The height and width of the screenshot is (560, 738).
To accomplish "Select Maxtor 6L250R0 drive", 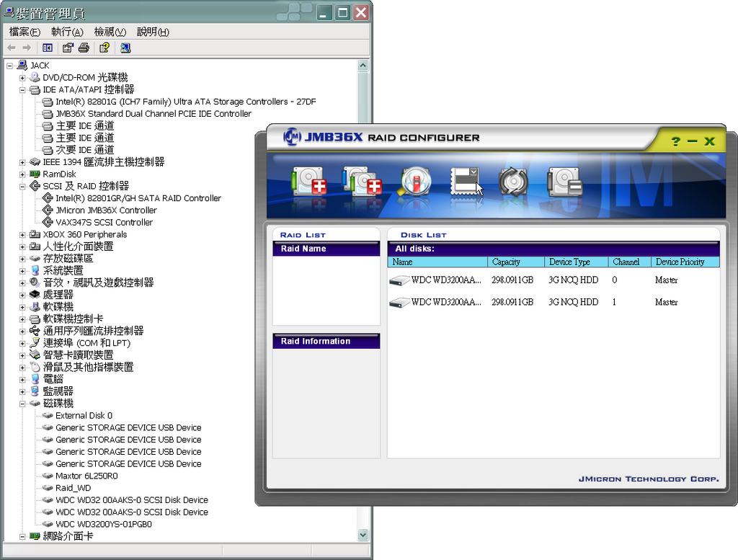I will point(86,476).
